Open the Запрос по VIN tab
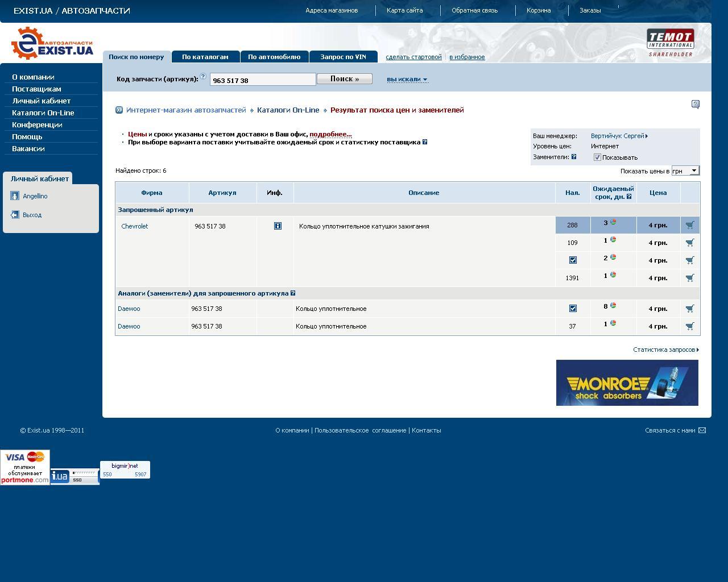 [343, 57]
